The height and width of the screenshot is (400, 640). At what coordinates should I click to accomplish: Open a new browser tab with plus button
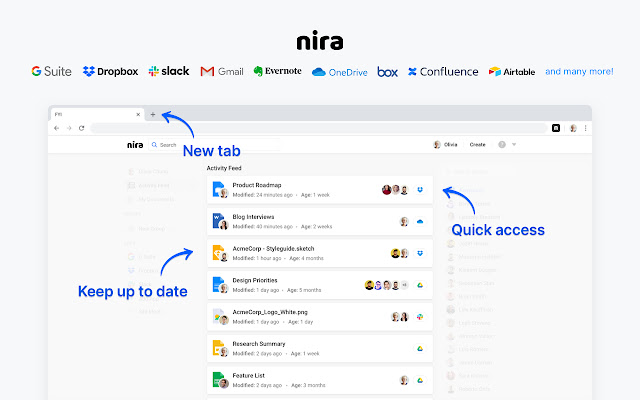153,115
